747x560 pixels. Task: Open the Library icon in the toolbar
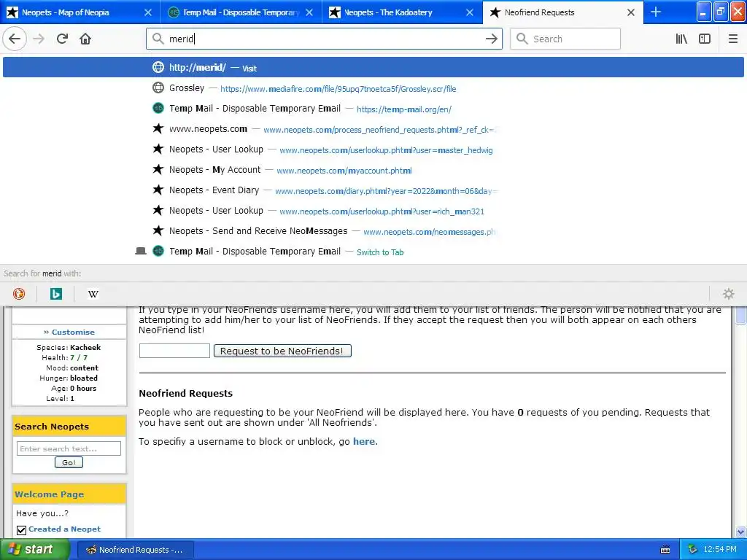(x=681, y=39)
